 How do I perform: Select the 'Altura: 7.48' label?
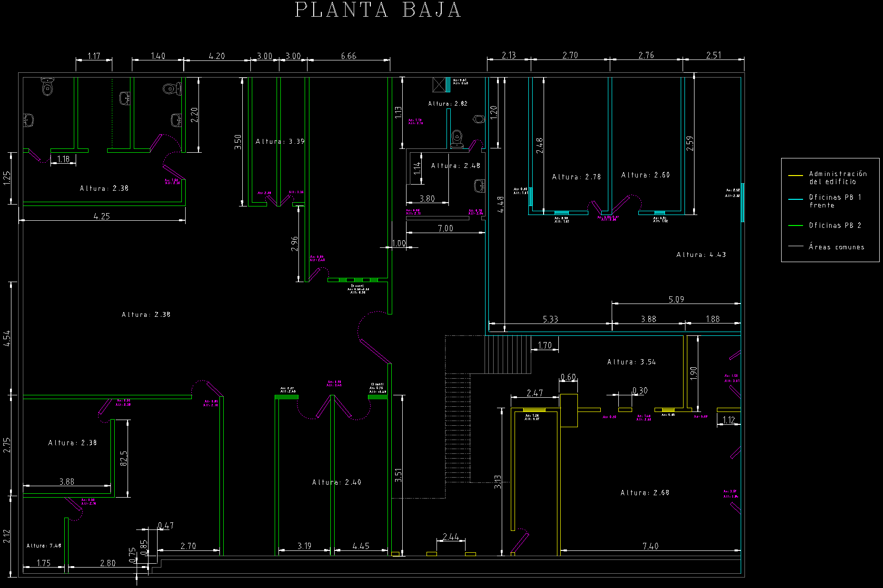coord(44,546)
